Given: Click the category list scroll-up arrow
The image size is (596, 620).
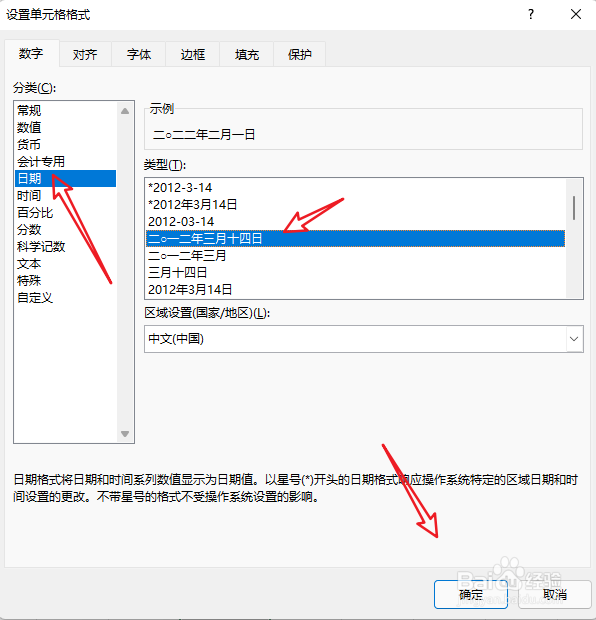Looking at the screenshot, I should click(125, 111).
